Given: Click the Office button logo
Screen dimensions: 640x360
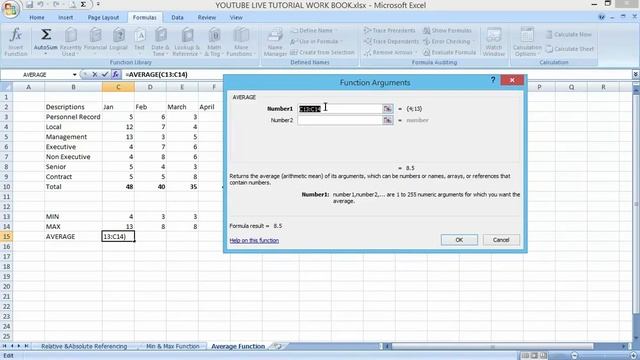Looking at the screenshot, I should (10, 9).
